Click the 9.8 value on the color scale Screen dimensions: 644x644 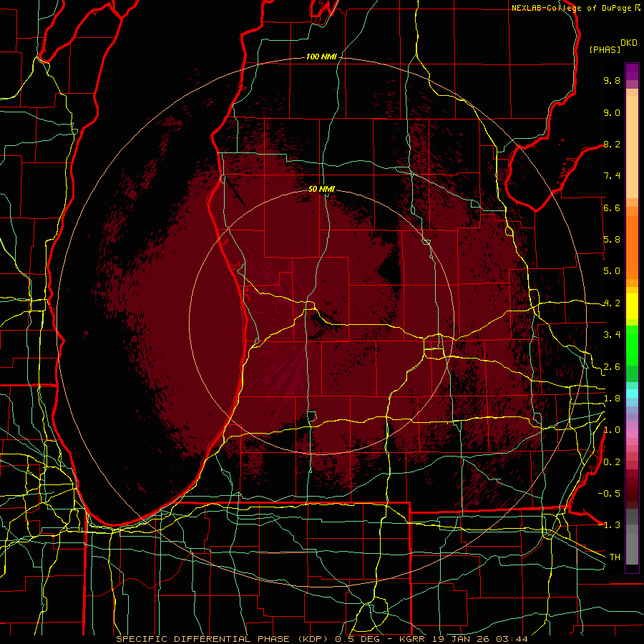pos(612,80)
